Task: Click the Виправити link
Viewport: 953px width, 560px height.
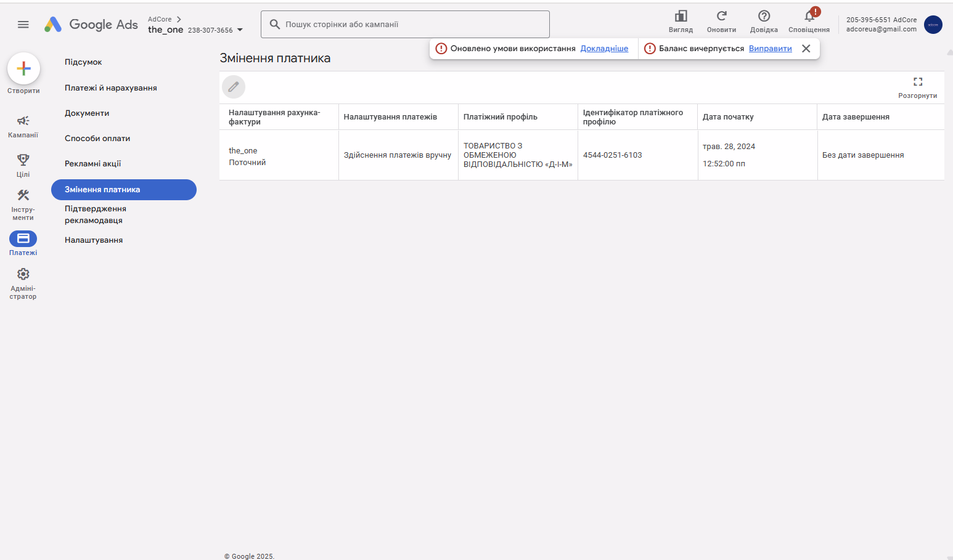Action: pos(771,49)
